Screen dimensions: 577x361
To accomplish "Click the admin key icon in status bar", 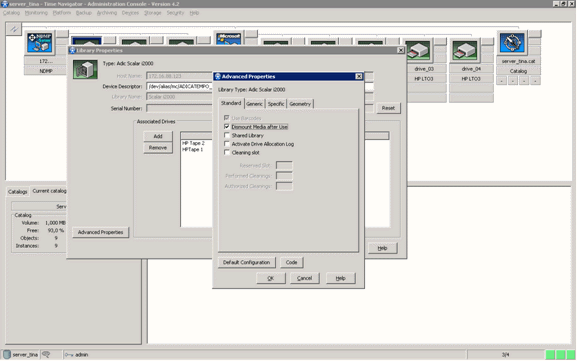I will [x=69, y=355].
